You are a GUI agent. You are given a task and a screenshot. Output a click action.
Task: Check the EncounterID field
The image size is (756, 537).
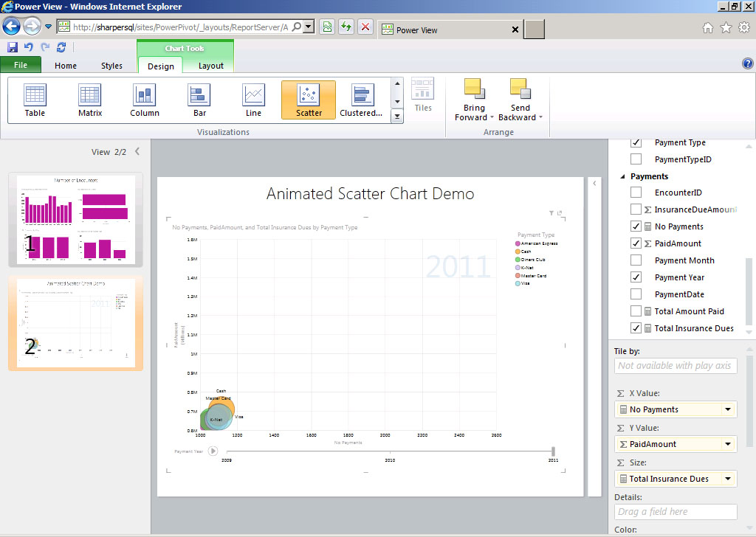636,193
